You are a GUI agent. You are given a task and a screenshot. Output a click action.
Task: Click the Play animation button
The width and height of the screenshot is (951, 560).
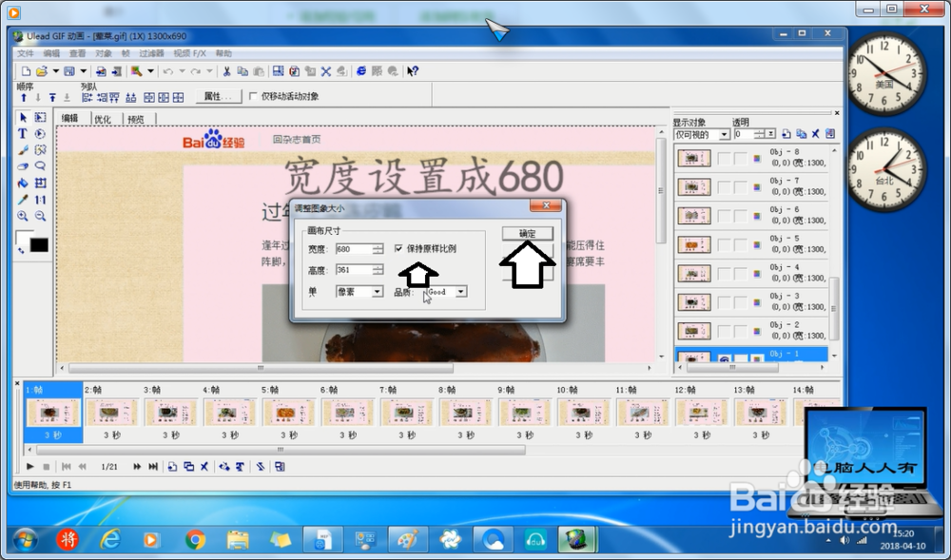[29, 467]
